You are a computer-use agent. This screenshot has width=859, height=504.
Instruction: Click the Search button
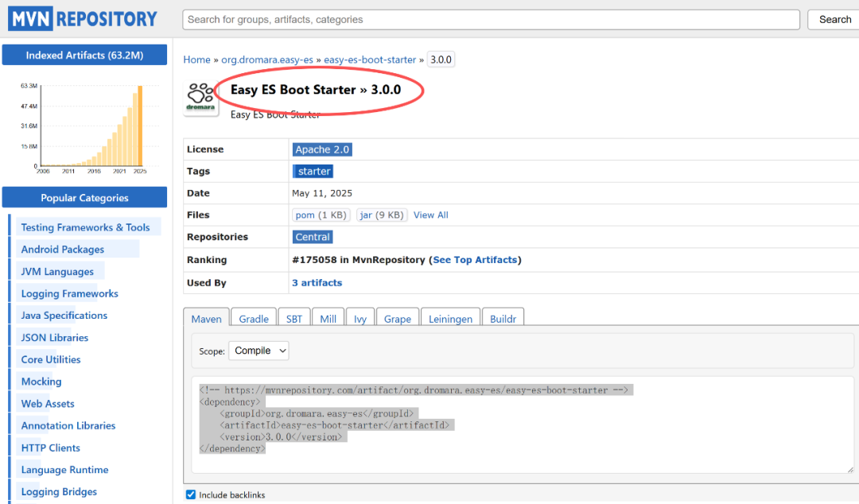(x=835, y=19)
